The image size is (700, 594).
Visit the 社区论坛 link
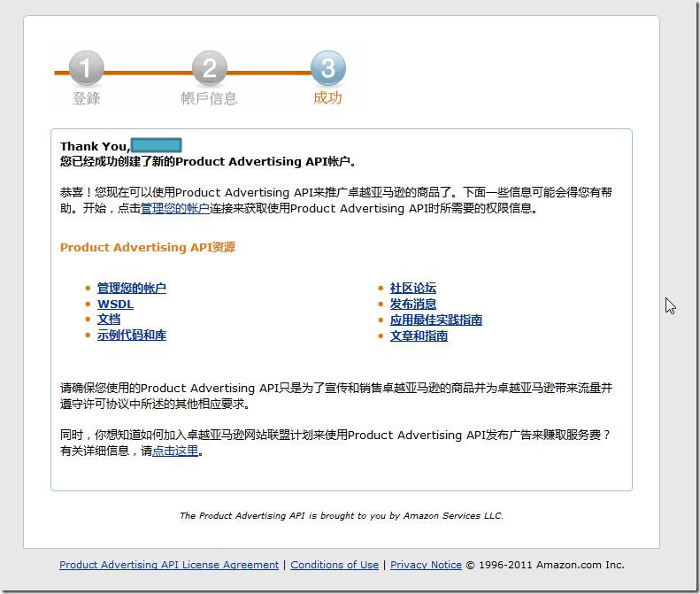413,288
